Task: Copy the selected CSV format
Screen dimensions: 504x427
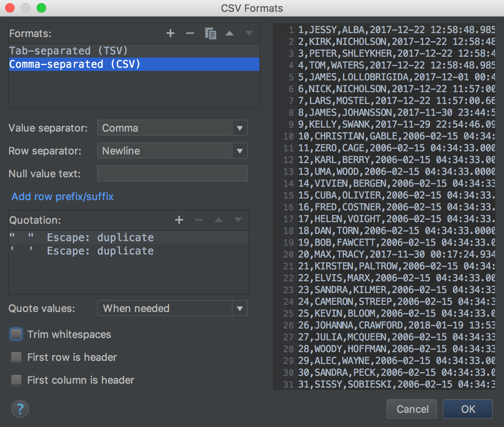Action: click(x=210, y=33)
